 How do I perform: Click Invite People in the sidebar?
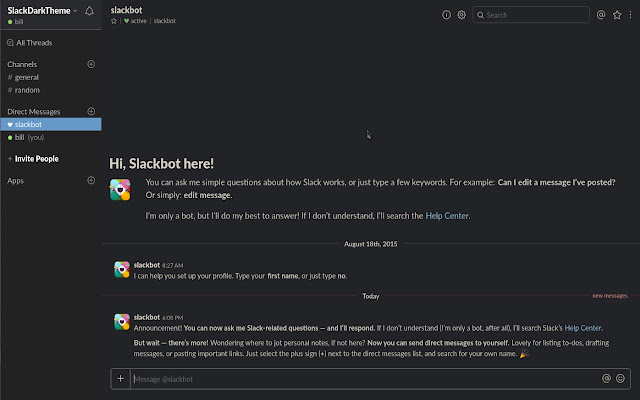36,159
